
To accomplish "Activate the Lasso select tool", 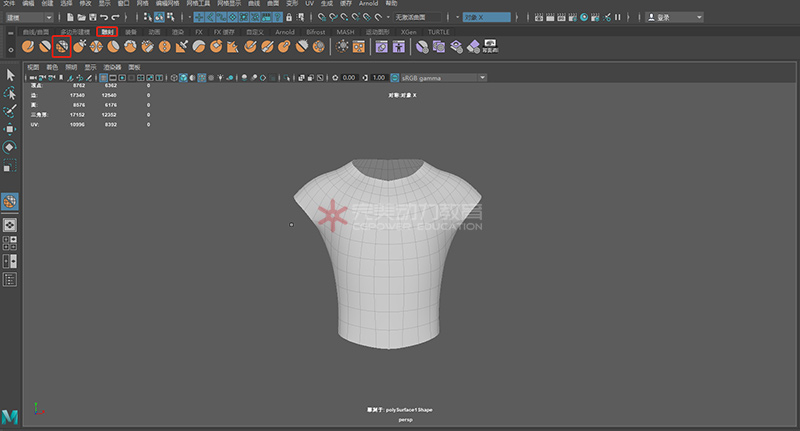I will [10, 94].
